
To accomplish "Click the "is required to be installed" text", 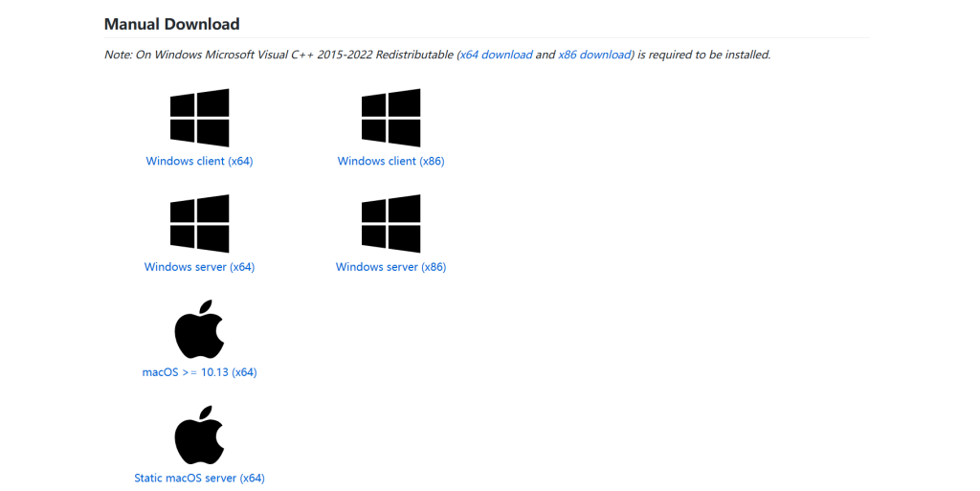I will pyautogui.click(x=703, y=55).
